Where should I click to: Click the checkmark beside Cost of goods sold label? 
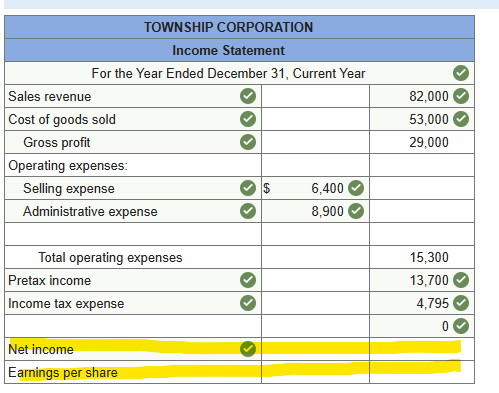248,119
